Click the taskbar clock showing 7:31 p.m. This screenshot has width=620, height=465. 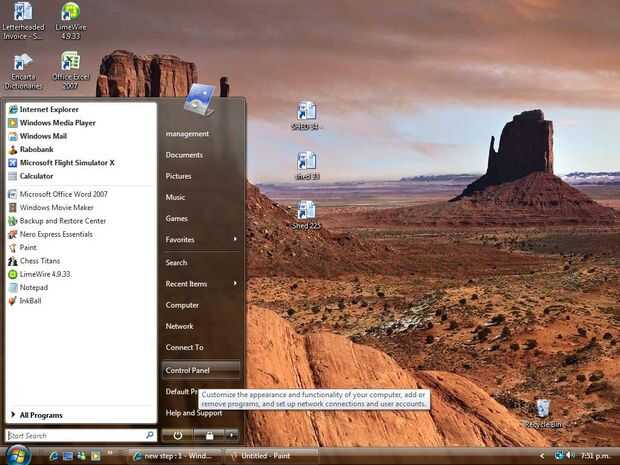click(595, 456)
